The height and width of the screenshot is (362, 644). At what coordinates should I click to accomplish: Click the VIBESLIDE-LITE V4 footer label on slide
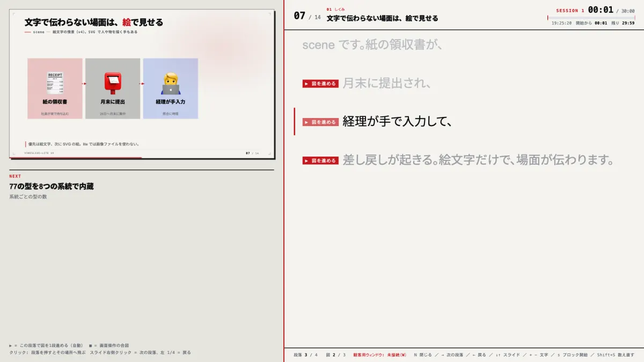tap(39, 153)
